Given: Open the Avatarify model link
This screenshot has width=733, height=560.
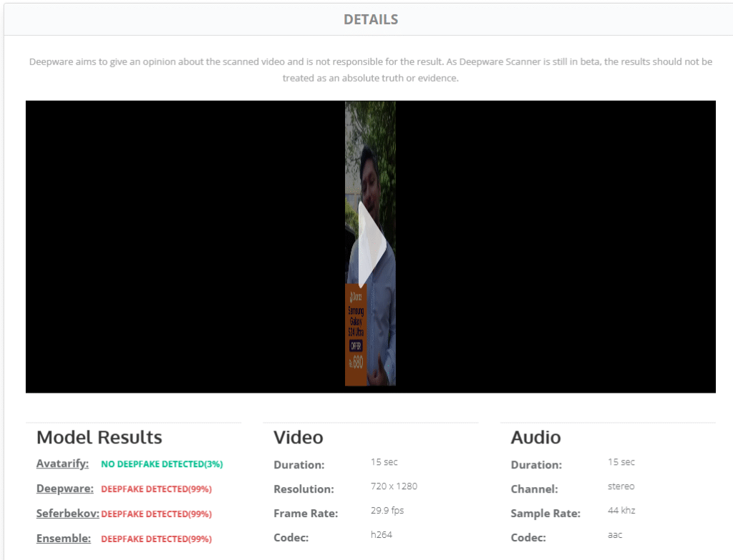Looking at the screenshot, I should (63, 463).
